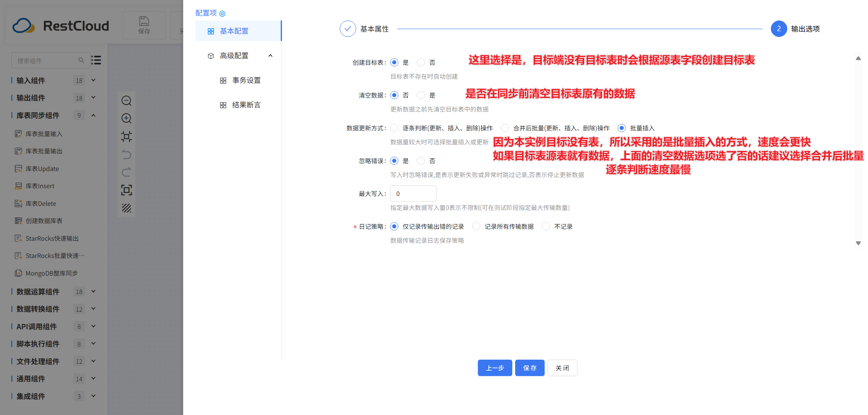
Task: Click the hatched grid pattern icon
Action: (x=126, y=208)
